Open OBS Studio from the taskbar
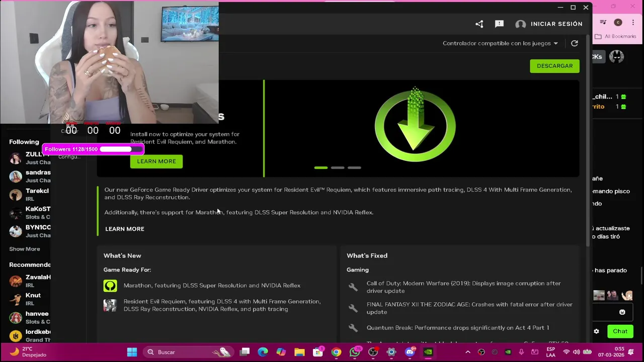The height and width of the screenshot is (362, 644). (373, 352)
